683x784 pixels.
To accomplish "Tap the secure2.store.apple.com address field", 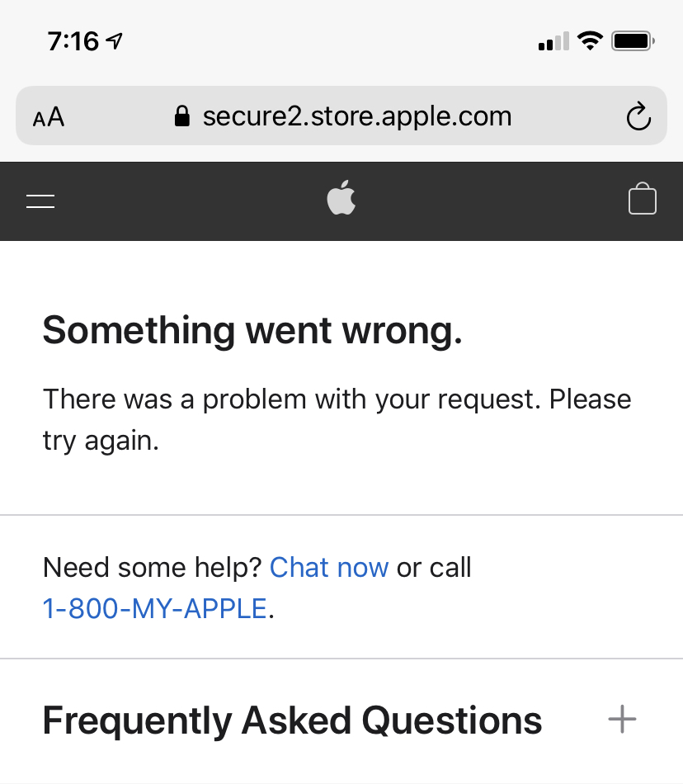I will (356, 116).
